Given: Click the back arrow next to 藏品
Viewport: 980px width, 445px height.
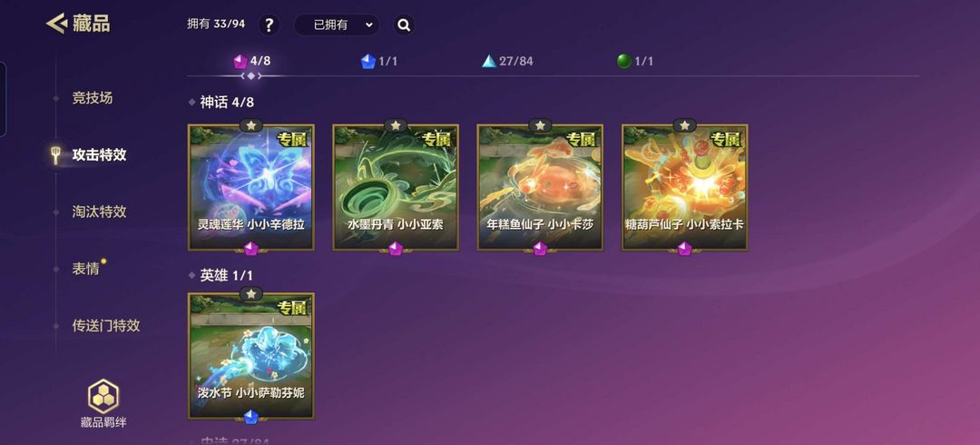Looking at the screenshot, I should 56,24.
